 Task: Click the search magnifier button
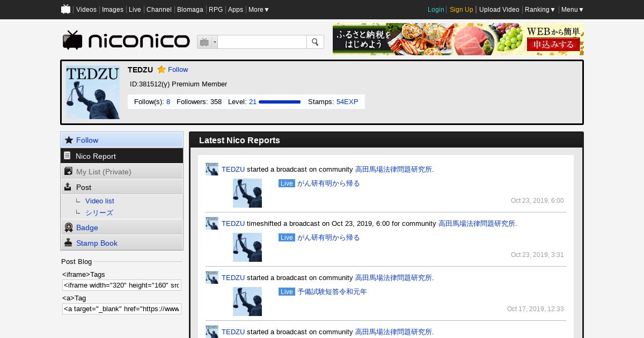point(315,42)
